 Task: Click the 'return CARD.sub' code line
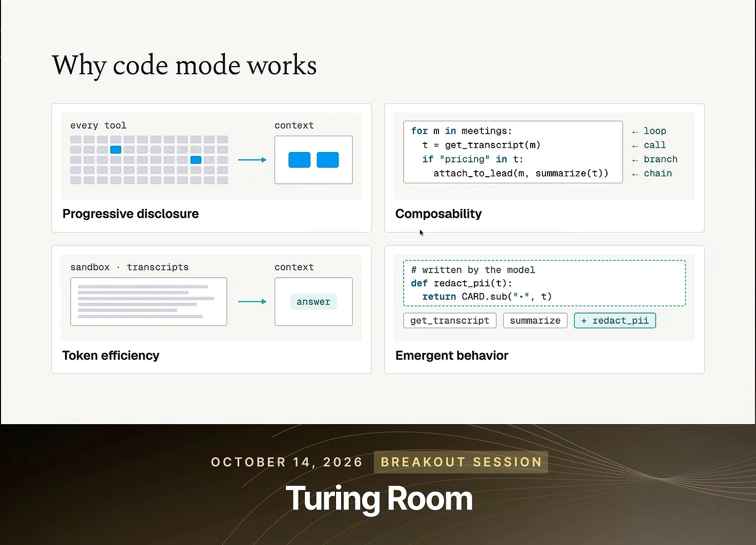pos(487,297)
